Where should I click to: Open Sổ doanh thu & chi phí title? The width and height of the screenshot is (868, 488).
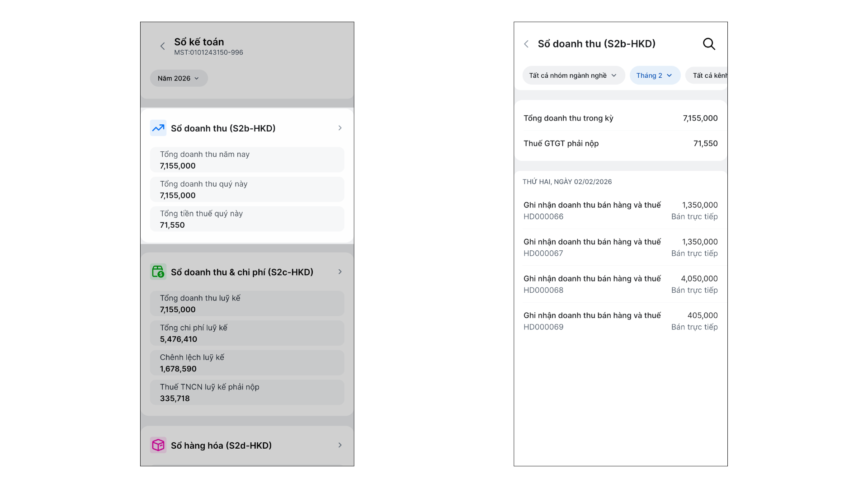242,272
